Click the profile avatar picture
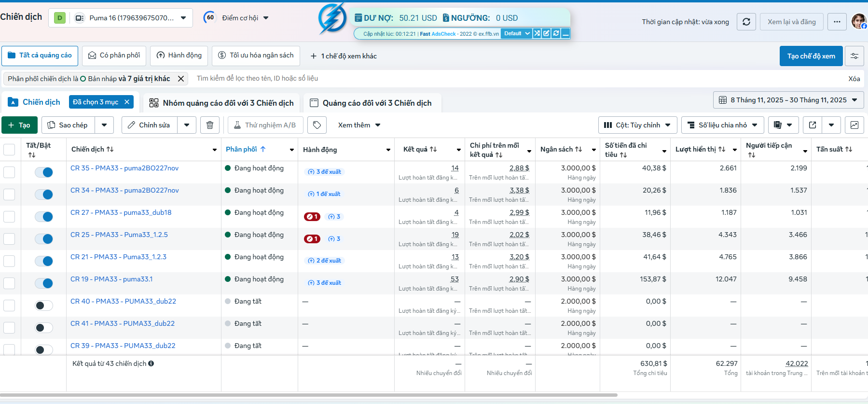 click(859, 21)
